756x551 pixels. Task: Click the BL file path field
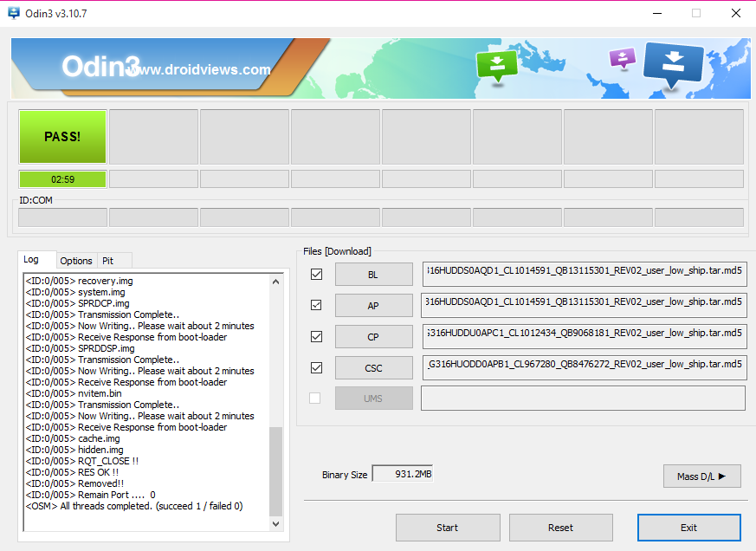[585, 274]
